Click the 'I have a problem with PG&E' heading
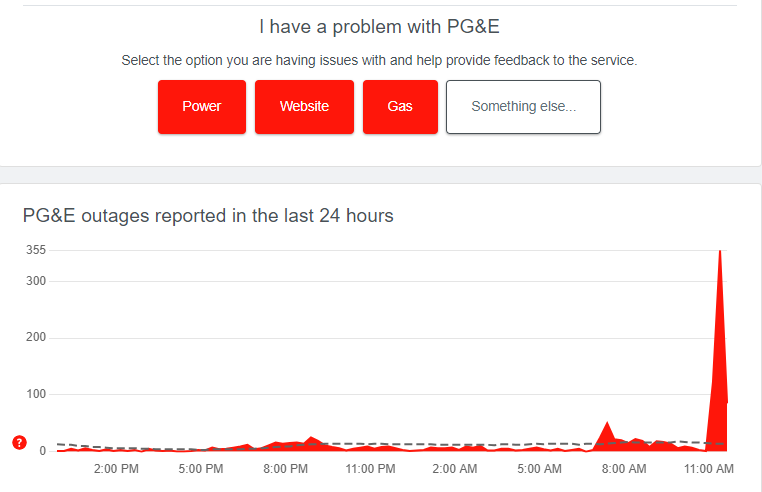The image size is (762, 492). tap(380, 27)
